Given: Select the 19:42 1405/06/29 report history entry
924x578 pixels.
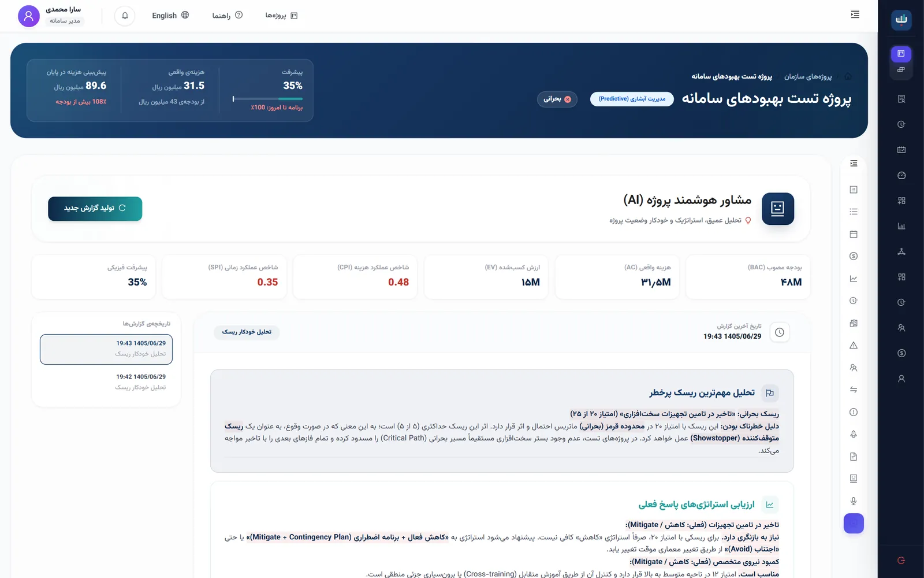Looking at the screenshot, I should click(x=106, y=382).
